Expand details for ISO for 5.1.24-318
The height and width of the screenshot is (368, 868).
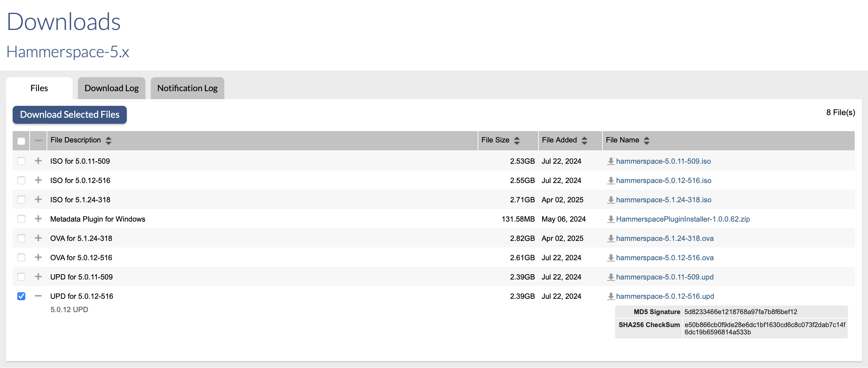point(38,199)
